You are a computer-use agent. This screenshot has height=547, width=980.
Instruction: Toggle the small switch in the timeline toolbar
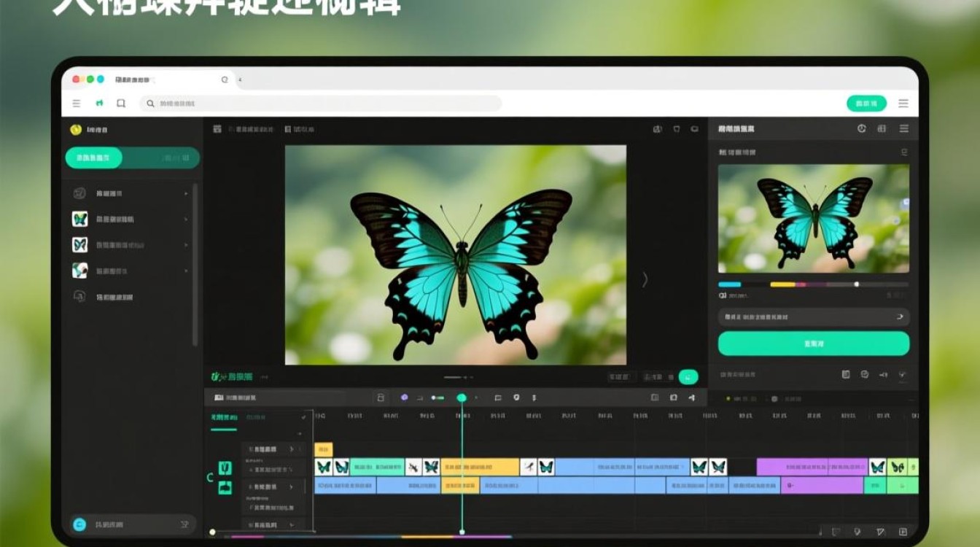point(437,397)
